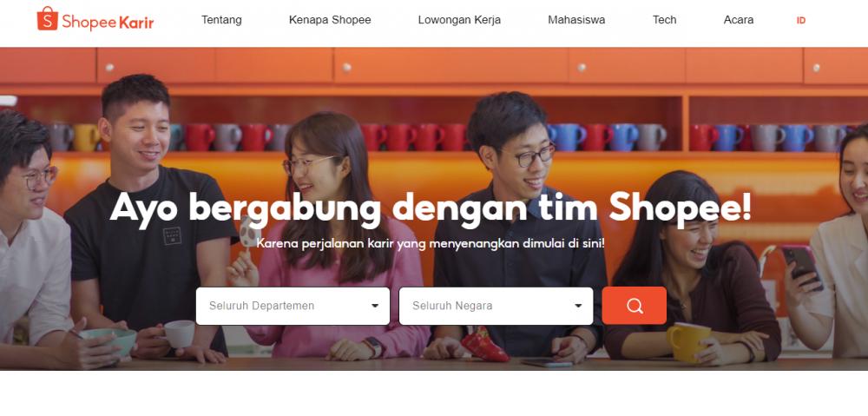
Task: Click the Shopee shopping bag logo icon
Action: pyautogui.click(x=48, y=19)
